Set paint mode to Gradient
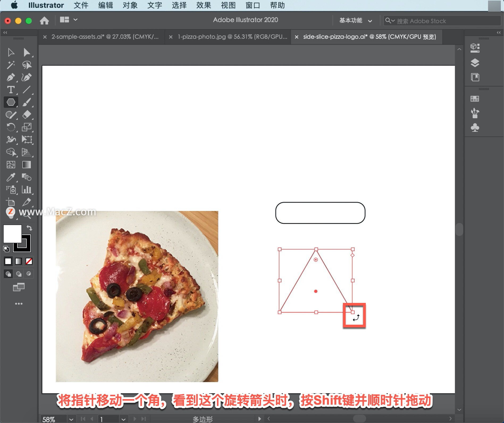Screen dimensions: 504x423 pos(19,261)
